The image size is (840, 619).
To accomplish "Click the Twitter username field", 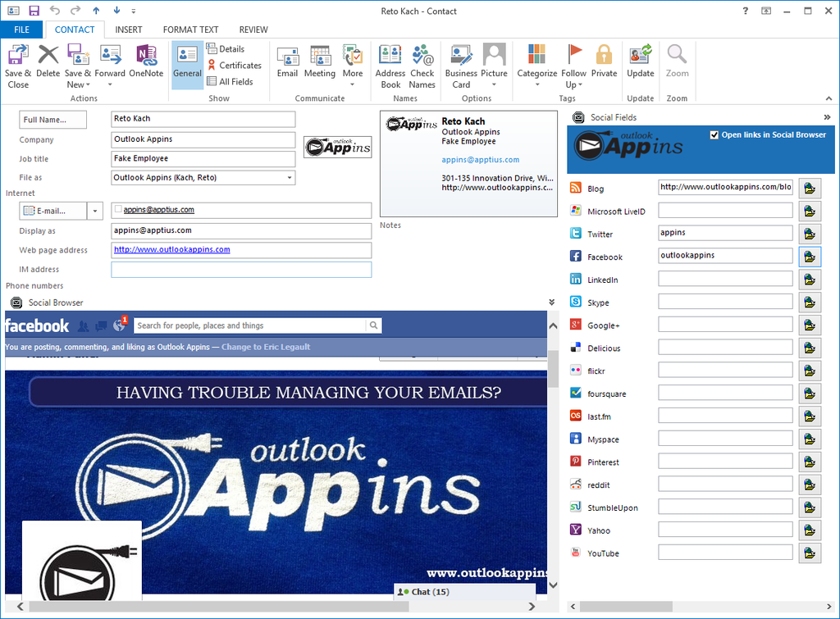I will 725,232.
